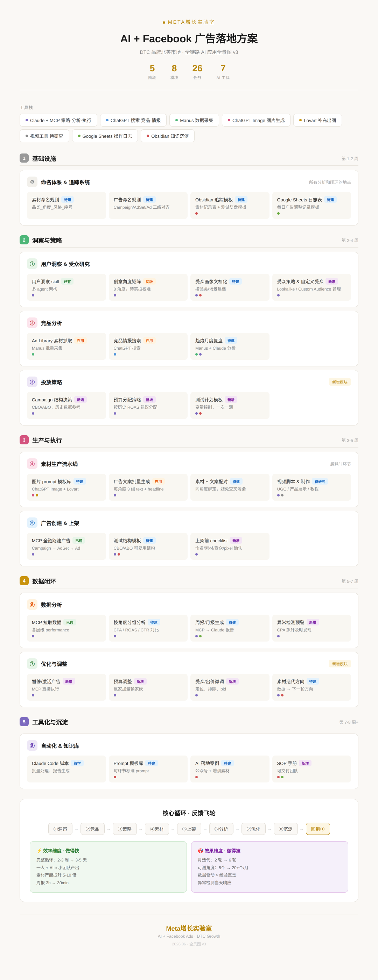378x980 pixels.
Task: Click the gear icon beside 命名体系 & 追踪系统
Action: coord(32,182)
